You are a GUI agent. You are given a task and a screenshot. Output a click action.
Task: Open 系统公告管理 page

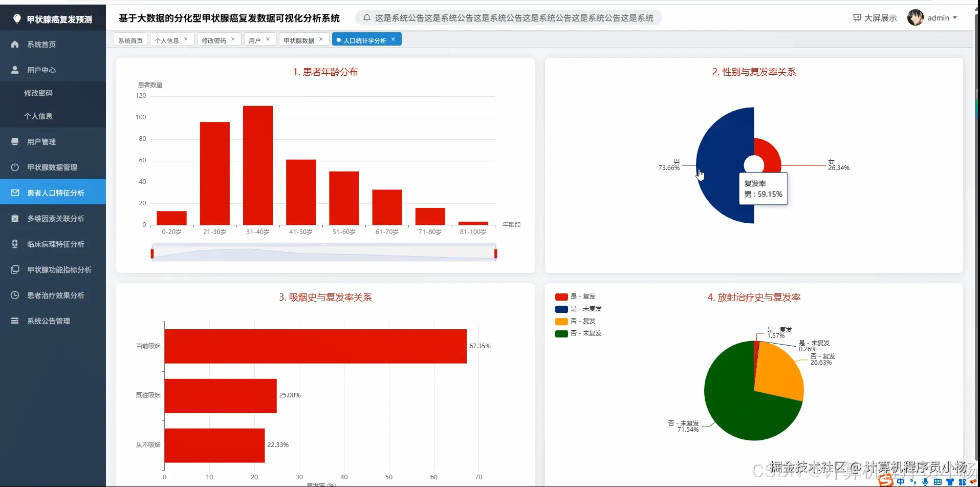tap(53, 321)
